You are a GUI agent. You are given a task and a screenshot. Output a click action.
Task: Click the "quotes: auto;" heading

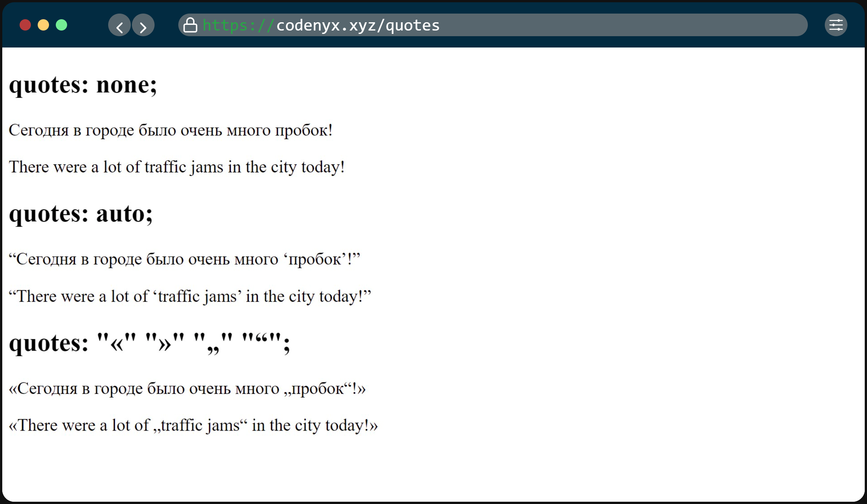click(x=81, y=214)
